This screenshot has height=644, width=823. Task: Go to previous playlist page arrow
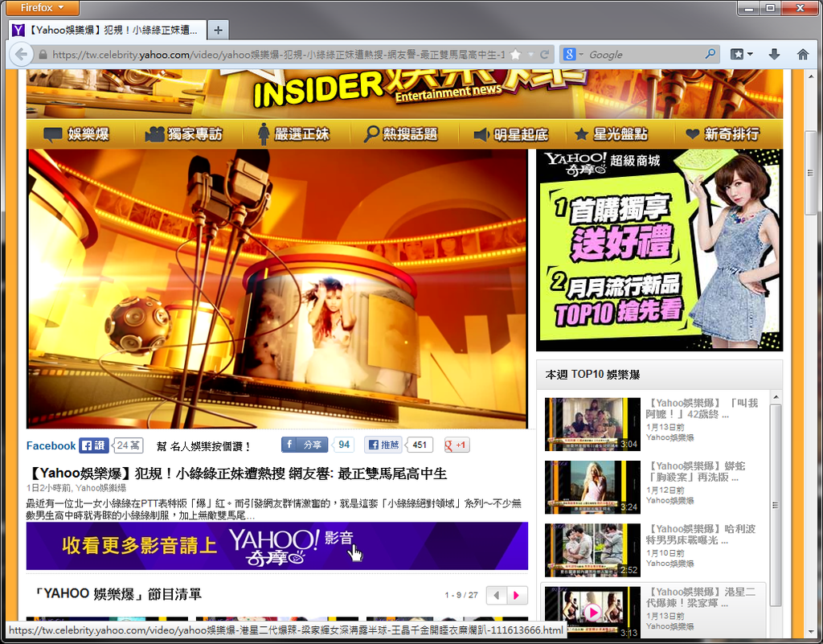496,595
